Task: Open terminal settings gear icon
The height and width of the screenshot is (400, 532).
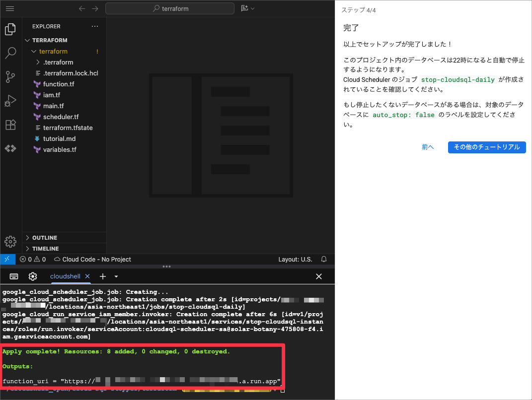Action: (33, 276)
